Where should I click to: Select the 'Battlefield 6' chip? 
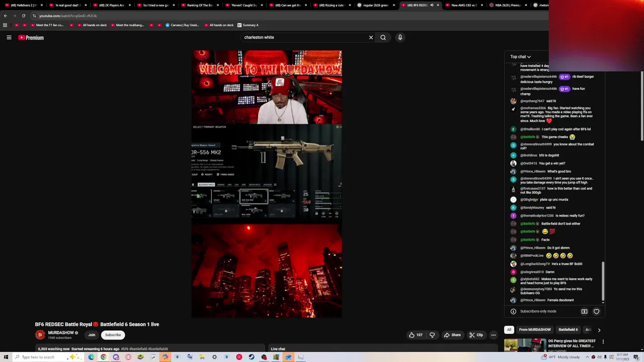point(568,330)
